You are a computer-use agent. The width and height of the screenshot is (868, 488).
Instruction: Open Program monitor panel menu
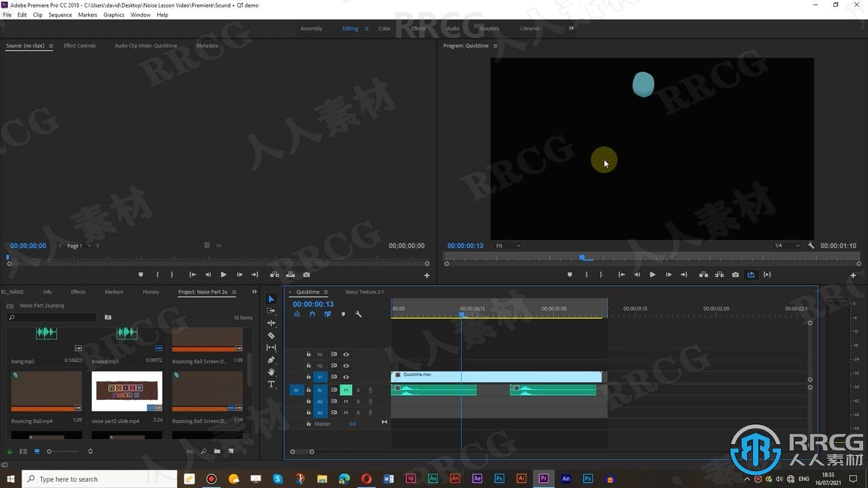(495, 46)
